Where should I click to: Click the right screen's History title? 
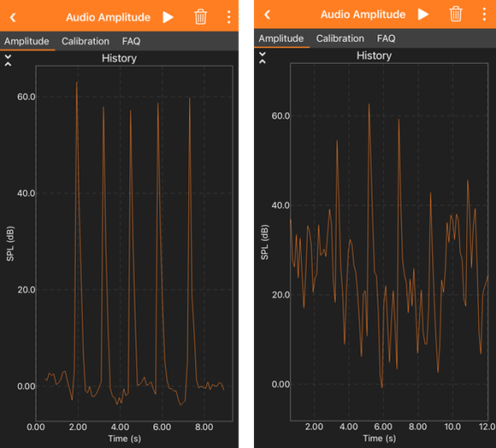point(375,56)
